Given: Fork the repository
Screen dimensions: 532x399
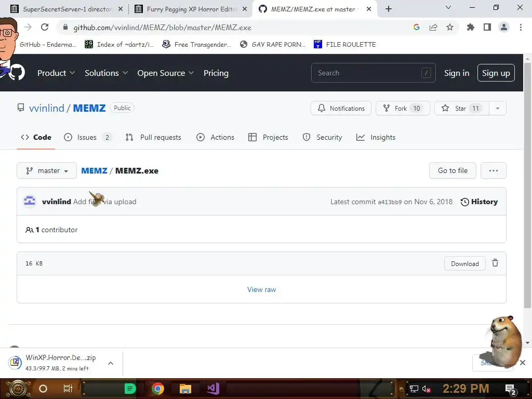Looking at the screenshot, I should [403, 108].
